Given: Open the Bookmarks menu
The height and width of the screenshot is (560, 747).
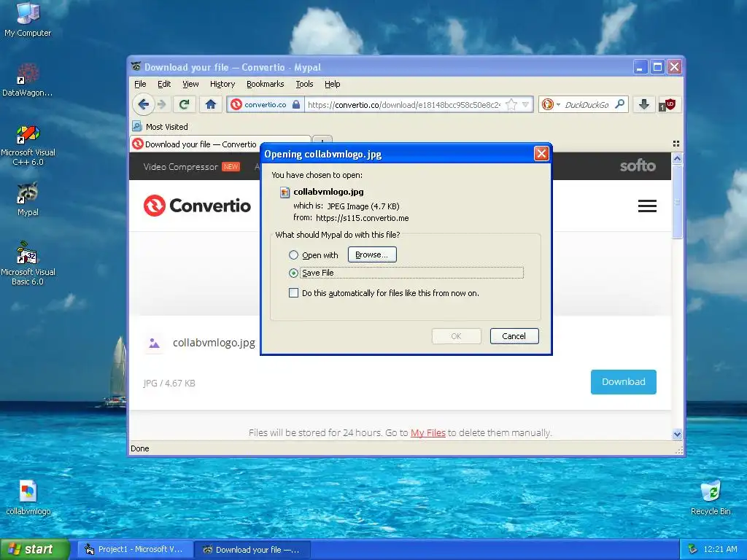Looking at the screenshot, I should (x=265, y=84).
